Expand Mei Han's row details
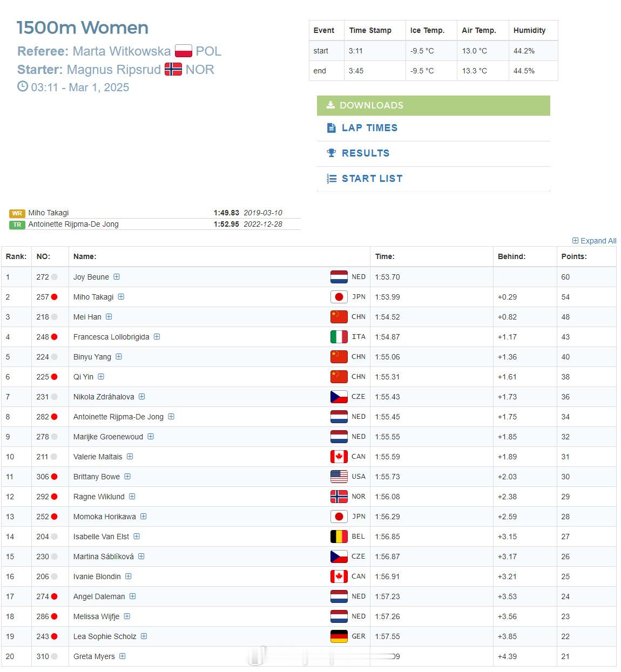The height and width of the screenshot is (672, 621). 109,317
